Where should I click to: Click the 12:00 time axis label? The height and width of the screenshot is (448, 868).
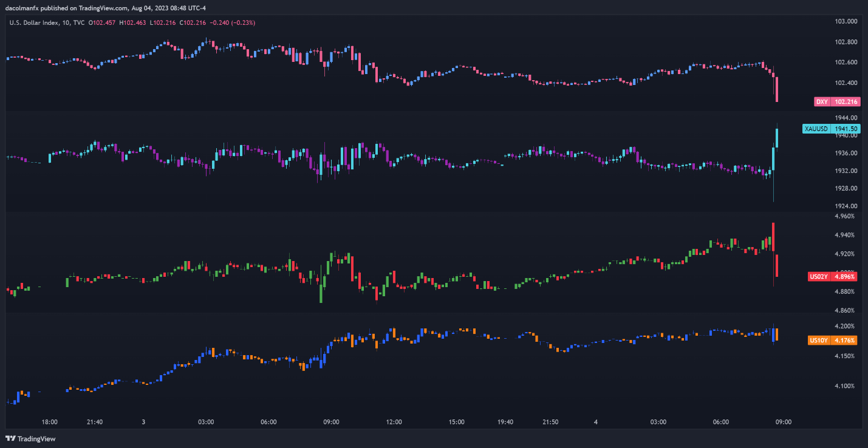[394, 422]
